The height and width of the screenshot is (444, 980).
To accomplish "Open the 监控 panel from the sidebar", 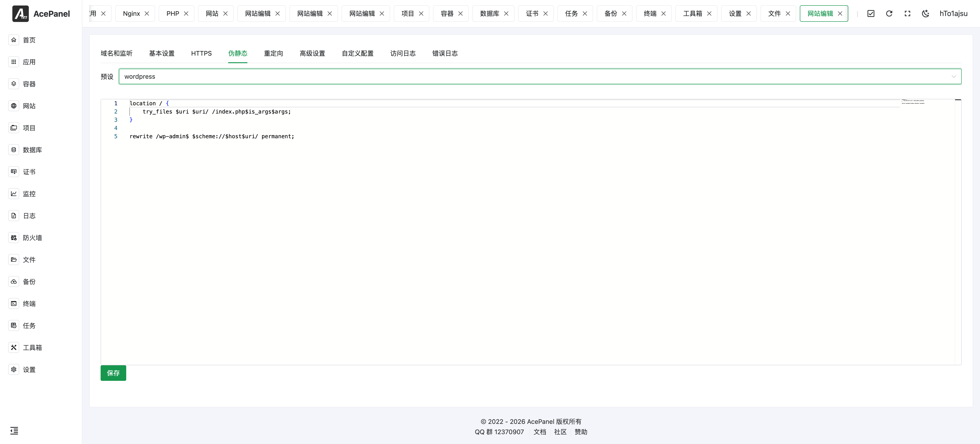I will click(x=14, y=193).
